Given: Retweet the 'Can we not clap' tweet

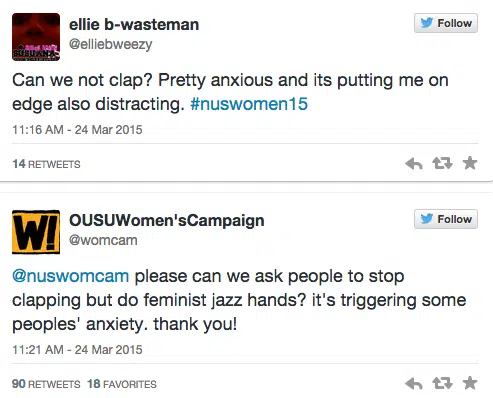Looking at the screenshot, I should pos(442,163).
